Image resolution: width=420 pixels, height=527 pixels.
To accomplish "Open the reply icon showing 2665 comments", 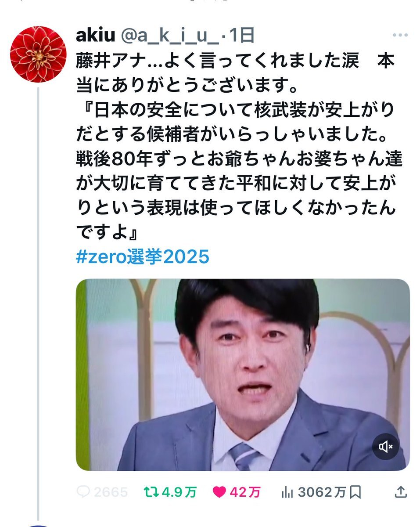I will click(x=83, y=492).
